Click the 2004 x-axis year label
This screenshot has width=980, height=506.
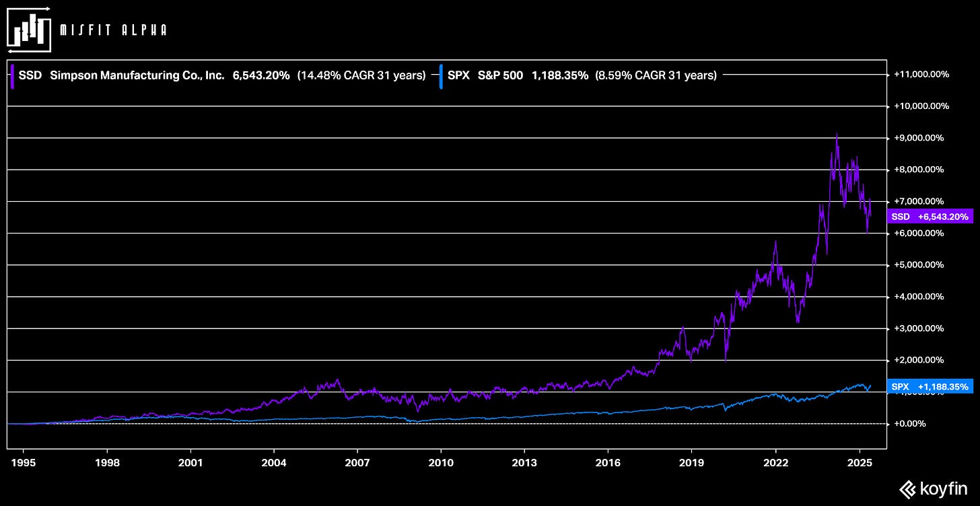click(274, 463)
